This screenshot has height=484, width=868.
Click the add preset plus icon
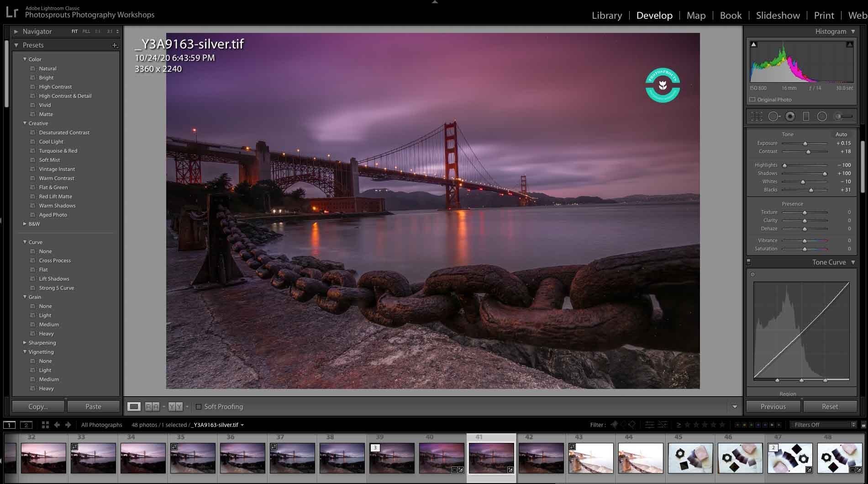(115, 45)
